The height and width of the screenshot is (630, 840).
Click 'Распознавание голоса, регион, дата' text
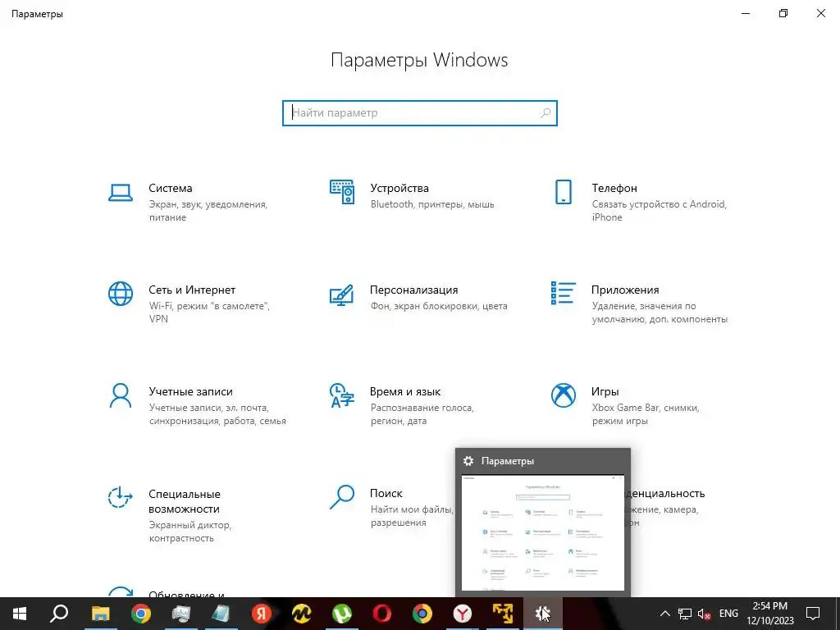point(422,414)
